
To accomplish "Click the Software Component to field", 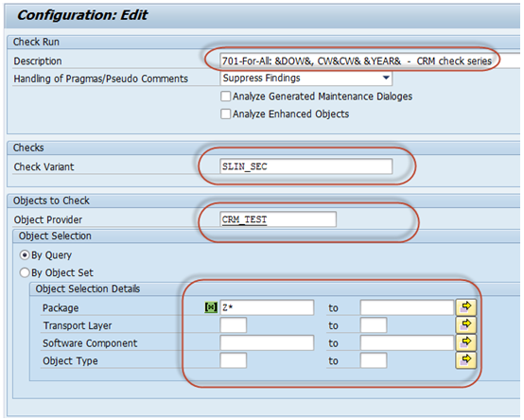I will tap(407, 342).
